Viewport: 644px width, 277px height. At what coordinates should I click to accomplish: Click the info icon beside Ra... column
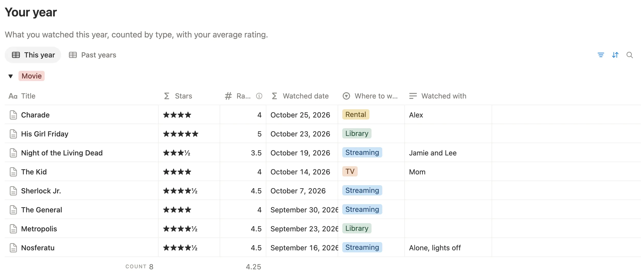[259, 96]
